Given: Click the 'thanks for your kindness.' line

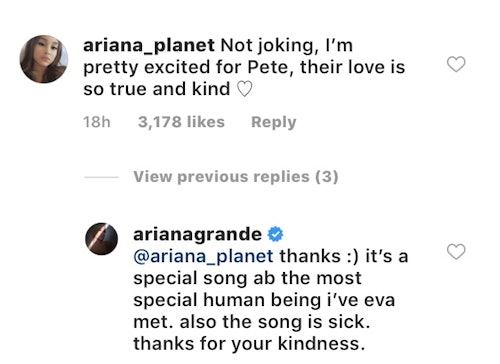Looking at the screenshot, I should tap(249, 344).
